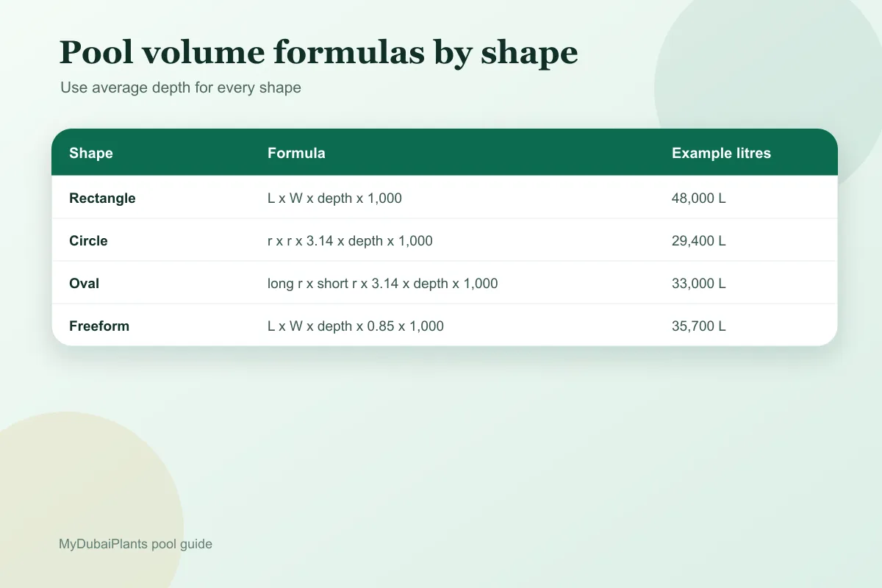
Task: Click formula 'L x W x depth x 0.85 x 1,000'
Action: 356,326
